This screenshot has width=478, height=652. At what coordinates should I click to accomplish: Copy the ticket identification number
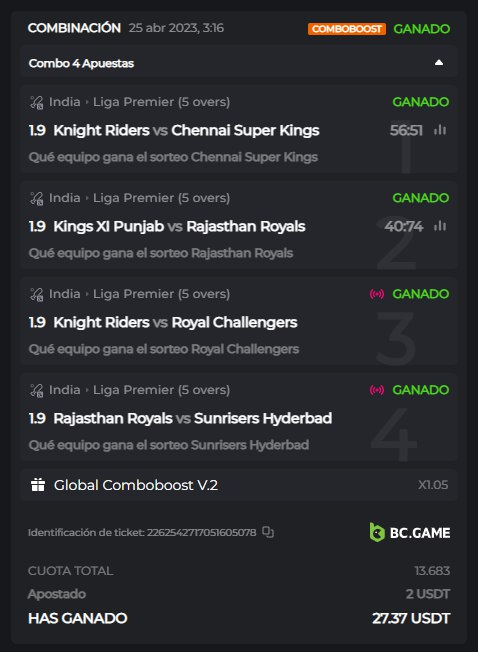[x=268, y=532]
